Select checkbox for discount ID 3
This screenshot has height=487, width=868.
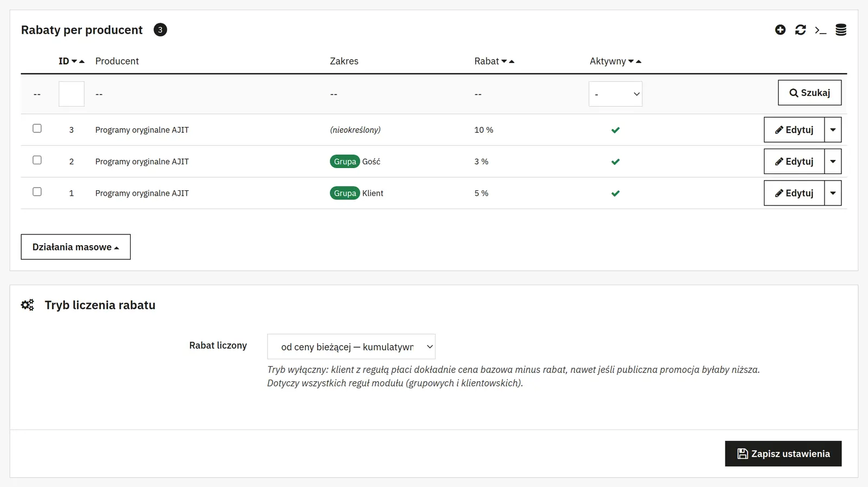(37, 129)
